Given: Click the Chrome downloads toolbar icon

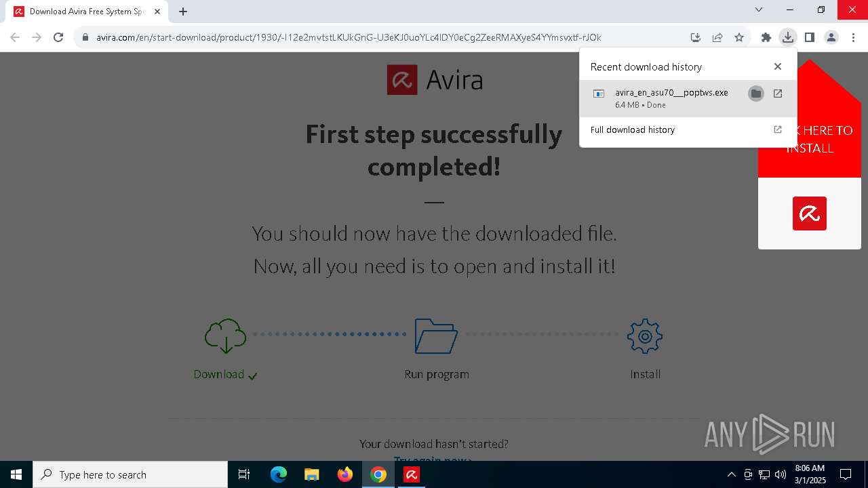Looking at the screenshot, I should pos(787,37).
